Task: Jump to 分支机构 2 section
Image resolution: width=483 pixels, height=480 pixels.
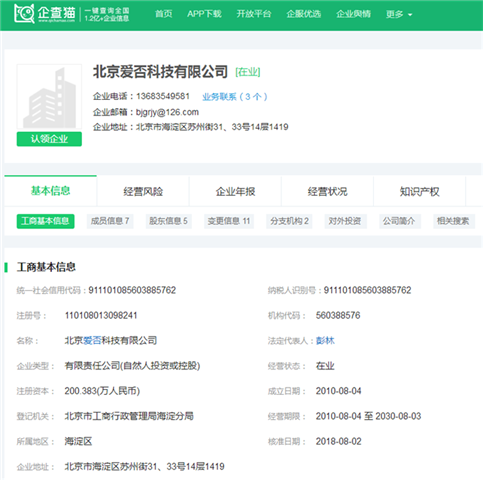Action: [289, 221]
